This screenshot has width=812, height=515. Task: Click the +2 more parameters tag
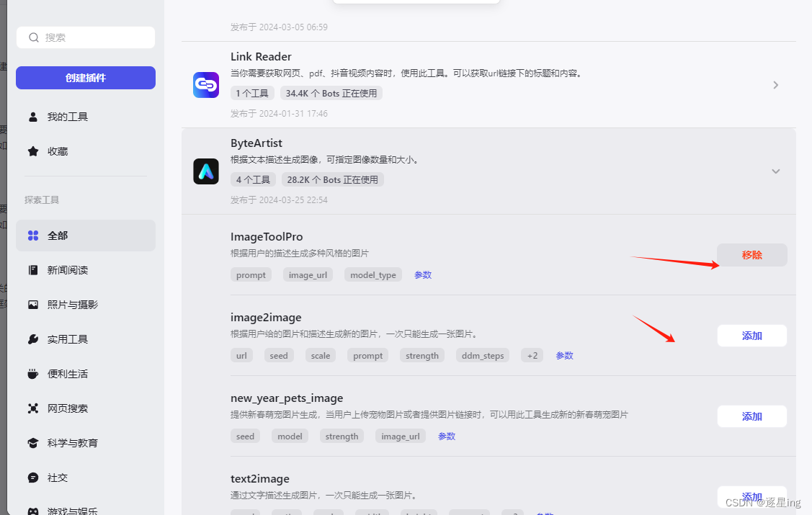532,356
